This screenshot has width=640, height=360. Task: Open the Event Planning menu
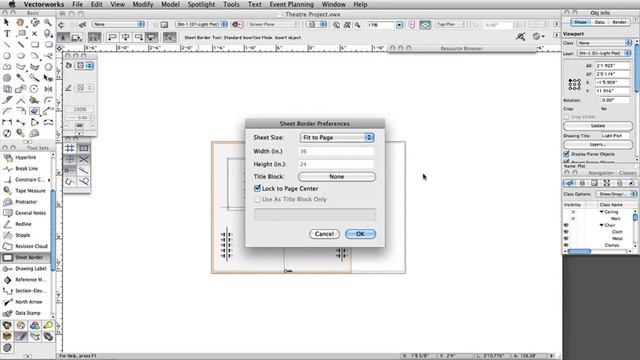click(x=291, y=4)
